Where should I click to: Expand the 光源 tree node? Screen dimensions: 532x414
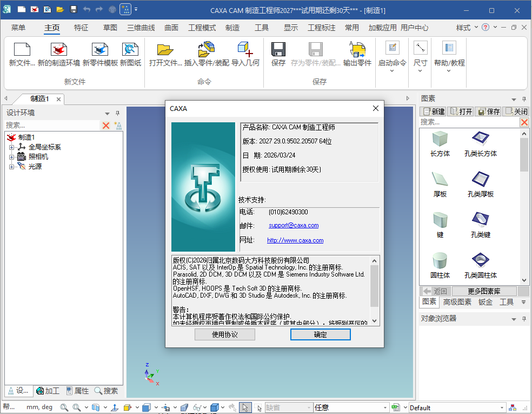coord(11,167)
